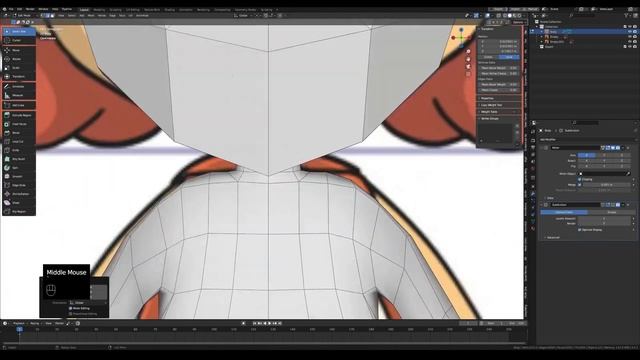The width and height of the screenshot is (640, 360).
Task: Click the Mirror modifier name field
Action: pyautogui.click(x=575, y=148)
